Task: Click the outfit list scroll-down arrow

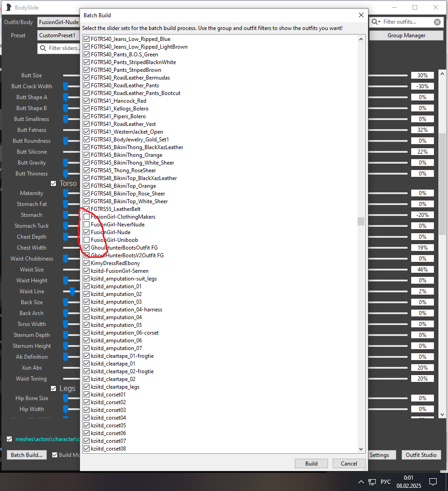Action: coord(361,449)
